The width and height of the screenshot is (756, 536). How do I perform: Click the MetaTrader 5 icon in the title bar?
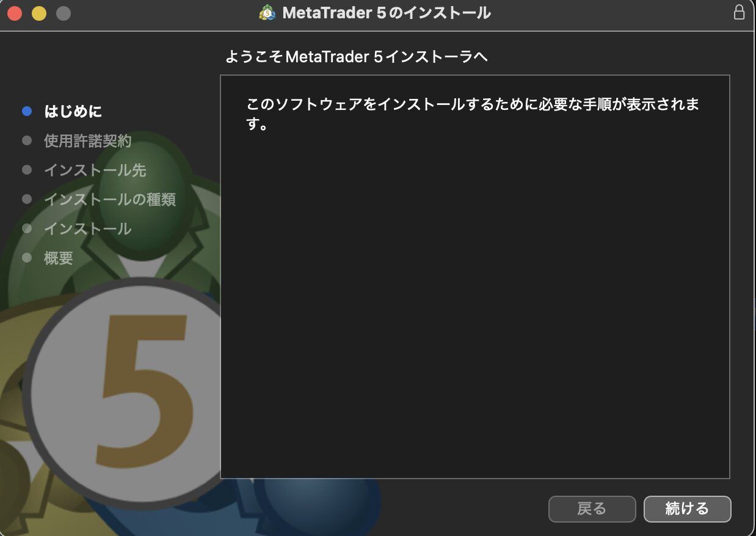[267, 13]
